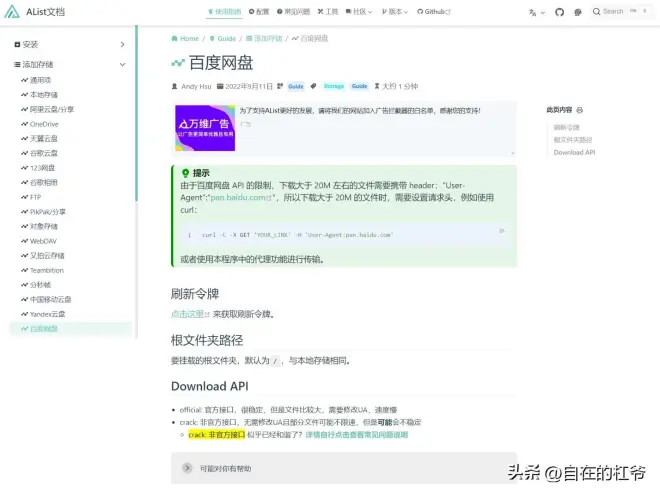Click the 百度网盘 page title heading

(x=221, y=63)
